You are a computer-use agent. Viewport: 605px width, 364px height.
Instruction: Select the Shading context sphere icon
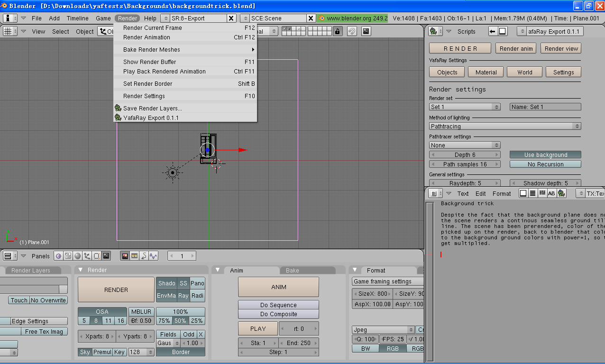click(x=77, y=256)
